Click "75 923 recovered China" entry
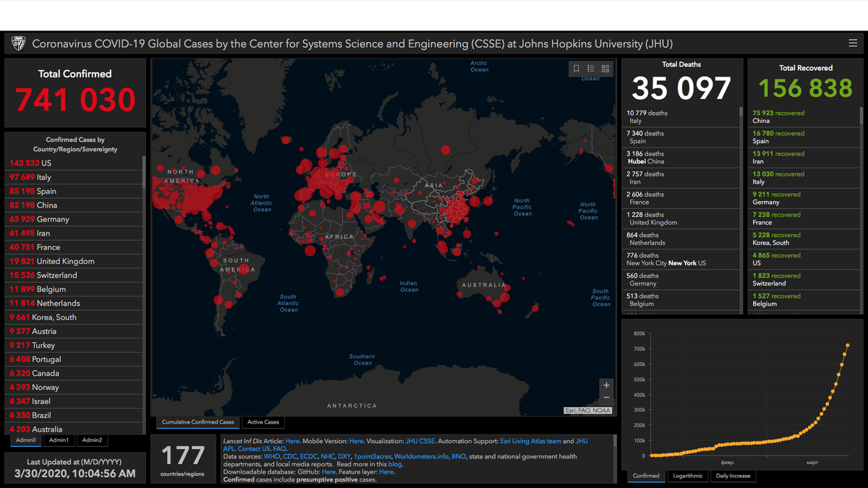The image size is (868, 488). 804,117
